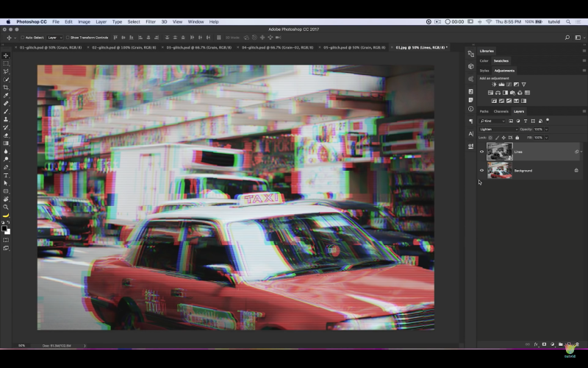The height and width of the screenshot is (368, 588).
Task: Add a Vibrance adjustment
Action: 524,85
